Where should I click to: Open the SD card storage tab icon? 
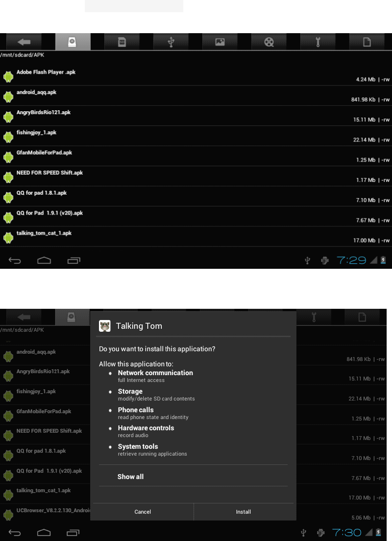(x=122, y=42)
